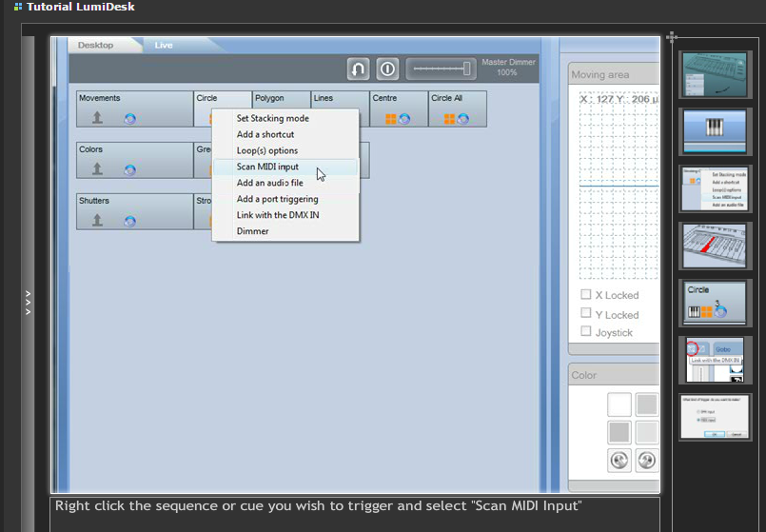Switch to the Desktop tab

[95, 45]
